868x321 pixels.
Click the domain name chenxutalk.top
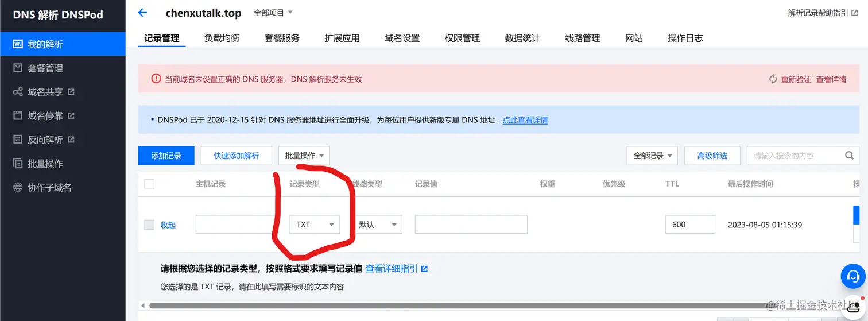(203, 13)
